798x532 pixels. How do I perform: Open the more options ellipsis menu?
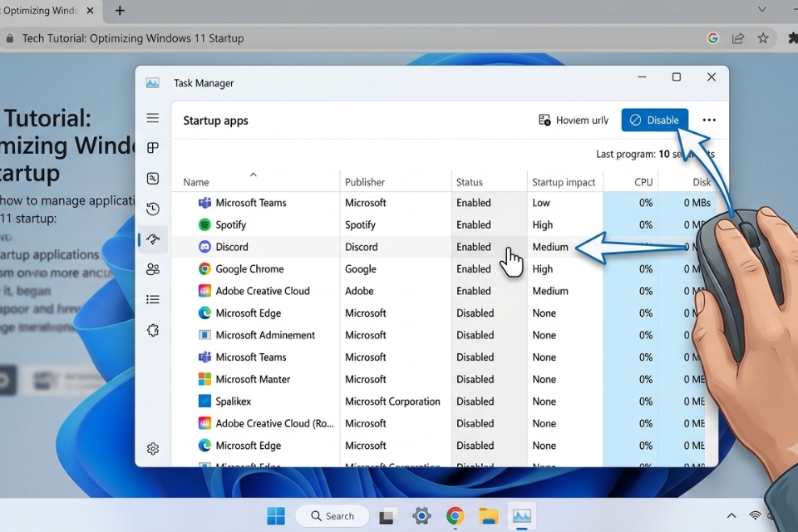pyautogui.click(x=709, y=121)
